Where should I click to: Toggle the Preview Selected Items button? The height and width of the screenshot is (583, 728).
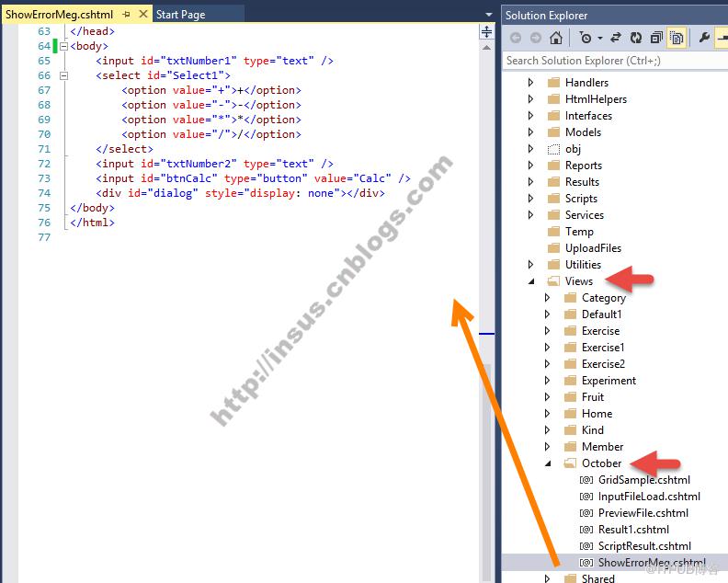pos(722,38)
